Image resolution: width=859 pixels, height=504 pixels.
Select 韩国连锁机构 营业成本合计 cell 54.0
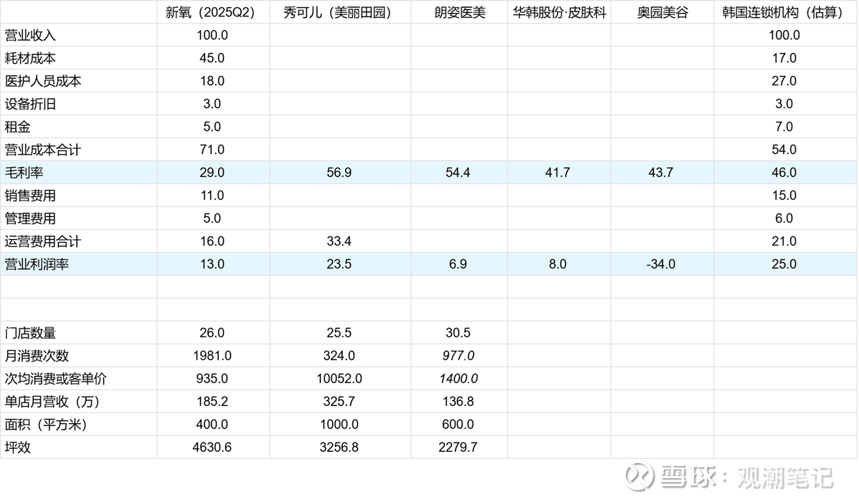(784, 150)
